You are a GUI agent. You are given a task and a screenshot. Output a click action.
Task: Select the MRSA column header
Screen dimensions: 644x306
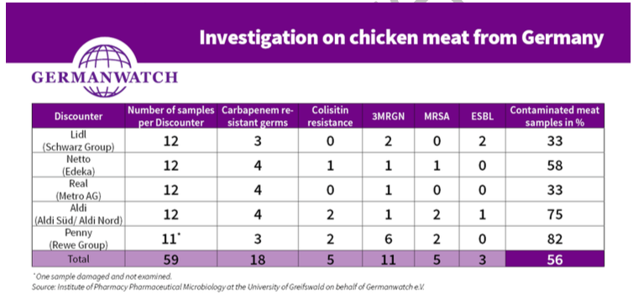point(437,116)
